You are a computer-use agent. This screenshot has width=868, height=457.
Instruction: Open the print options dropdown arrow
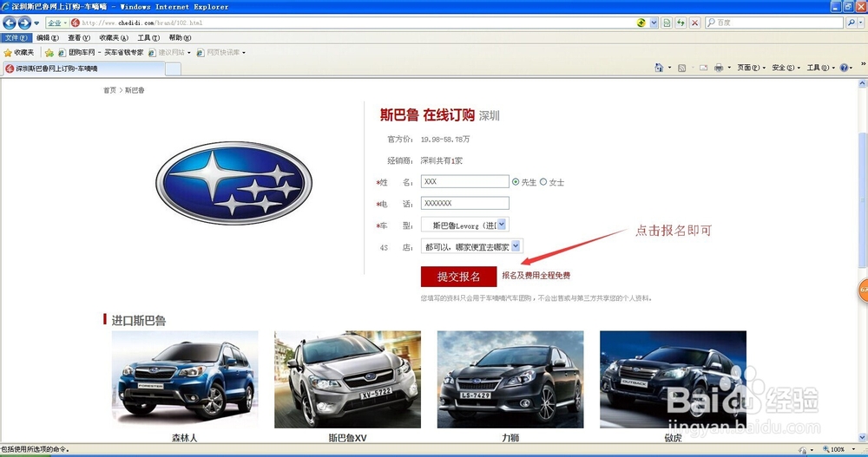(729, 68)
